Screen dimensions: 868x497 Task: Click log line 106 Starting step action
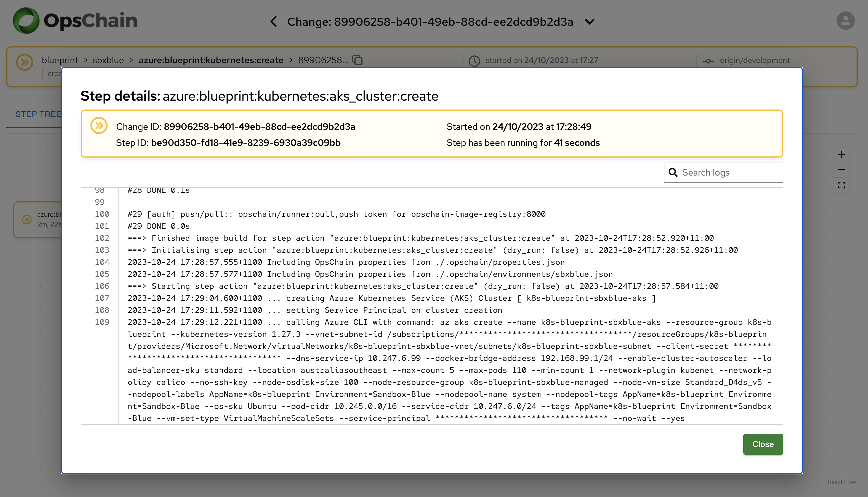coord(423,286)
